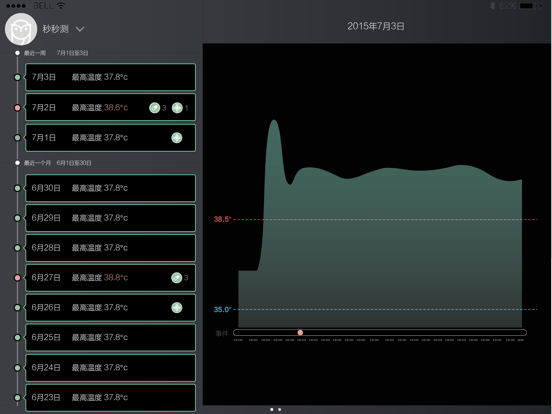Viewport: 552px width, 414px height.
Task: Open the 6月24日 temperature record
Action: [x=111, y=368]
